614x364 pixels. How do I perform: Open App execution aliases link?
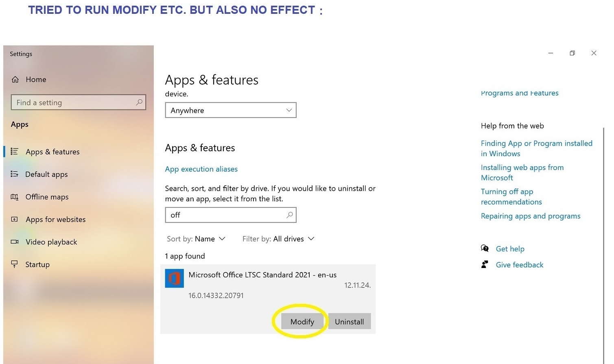point(201,169)
